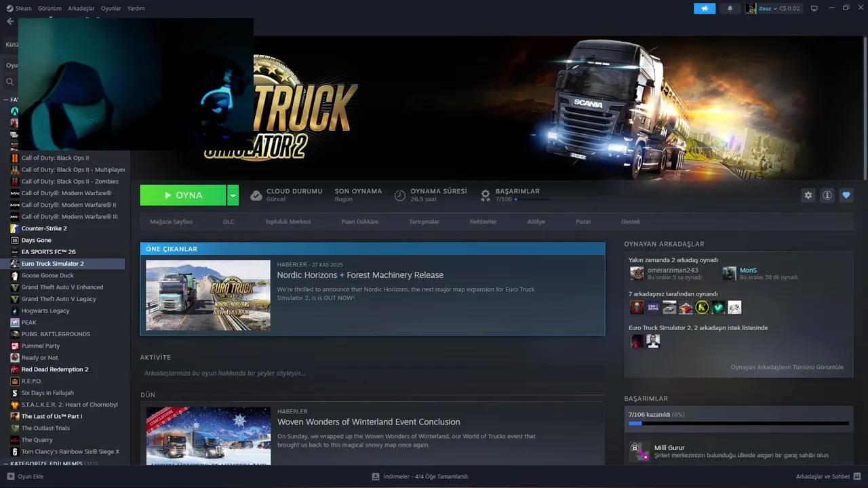
Task: Open the Oyunlar menu
Action: 111,8
